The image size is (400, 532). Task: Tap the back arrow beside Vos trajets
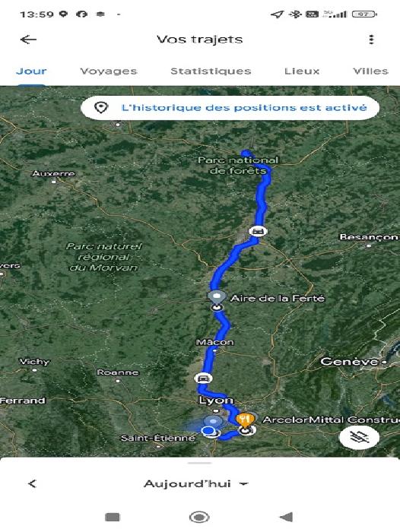28,40
